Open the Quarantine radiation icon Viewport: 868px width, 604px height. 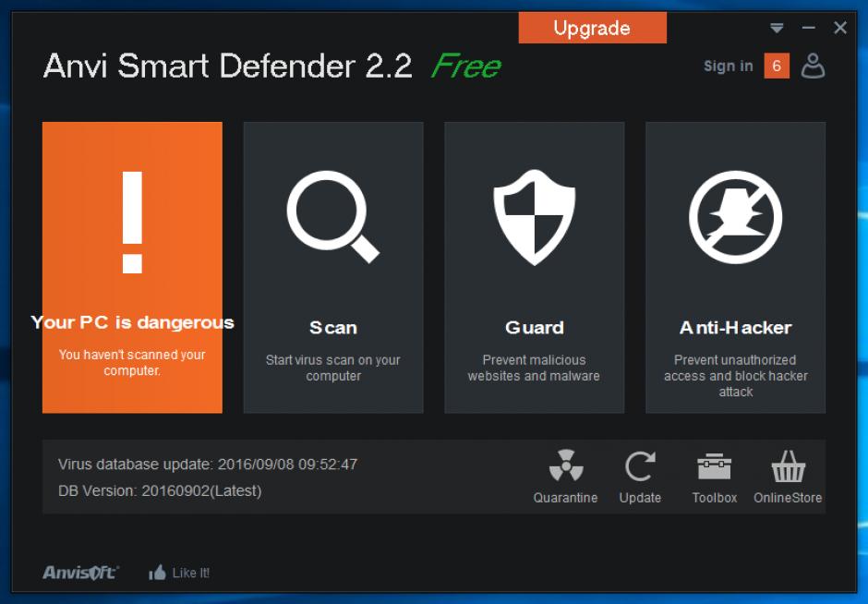click(566, 465)
